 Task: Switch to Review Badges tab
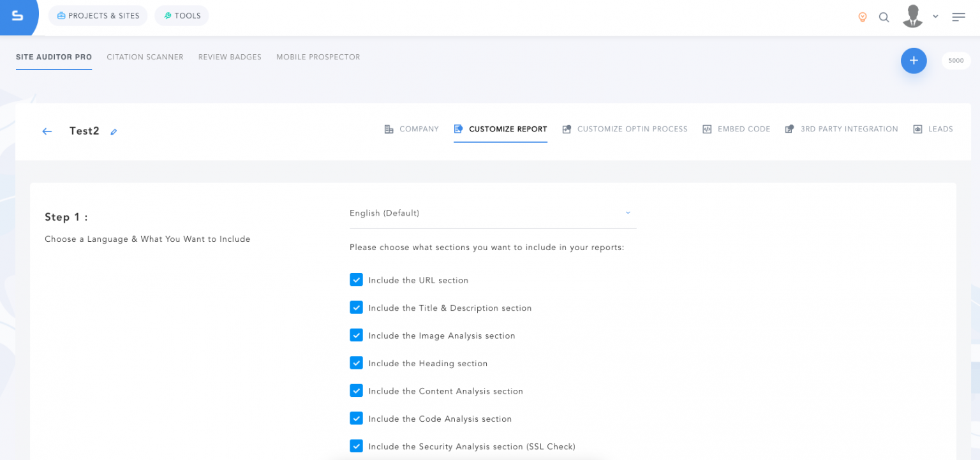[x=230, y=57]
